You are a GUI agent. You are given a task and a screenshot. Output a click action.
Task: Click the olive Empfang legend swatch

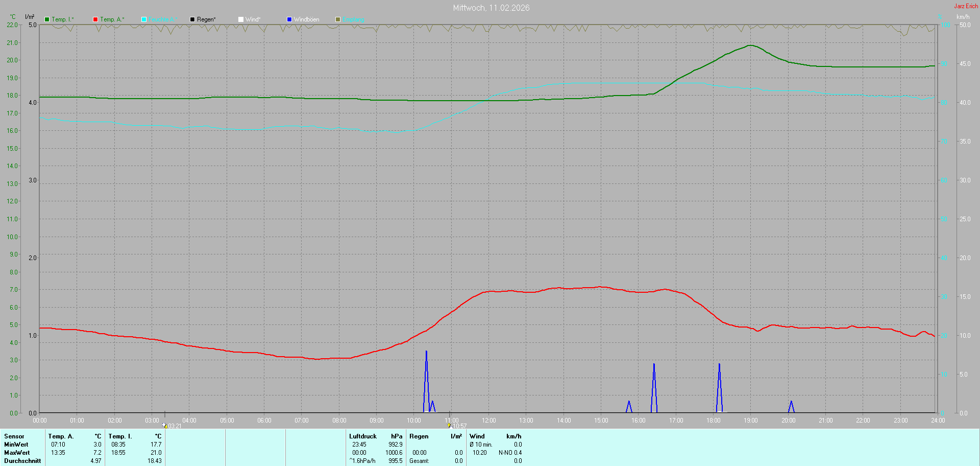[x=338, y=19]
